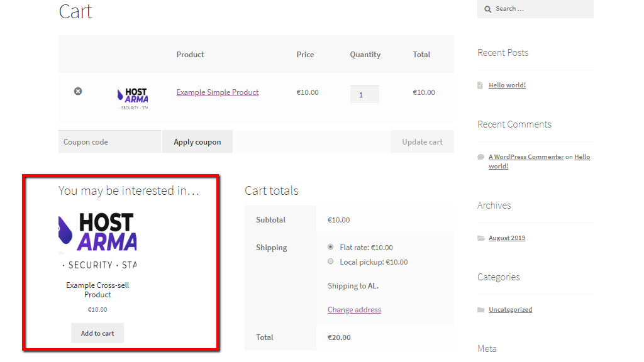Click the search magnifier icon
644x362 pixels.
[487, 9]
